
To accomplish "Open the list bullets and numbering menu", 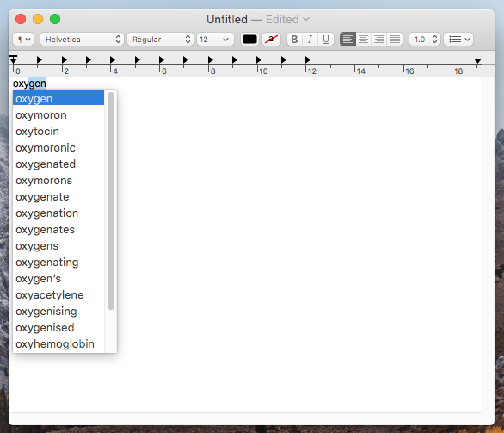I will 458,40.
